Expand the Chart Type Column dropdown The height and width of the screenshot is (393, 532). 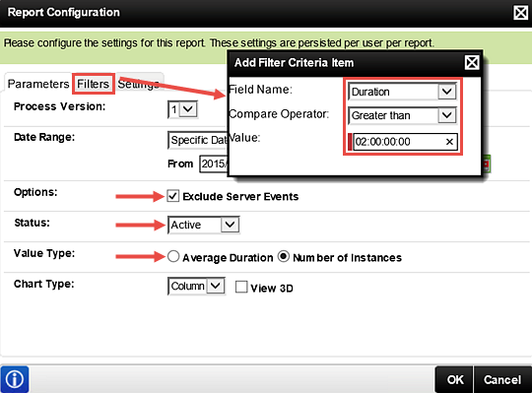click(196, 287)
